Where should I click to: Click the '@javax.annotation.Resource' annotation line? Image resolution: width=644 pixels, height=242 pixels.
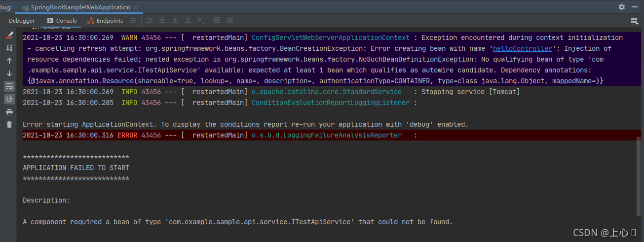tap(316, 81)
